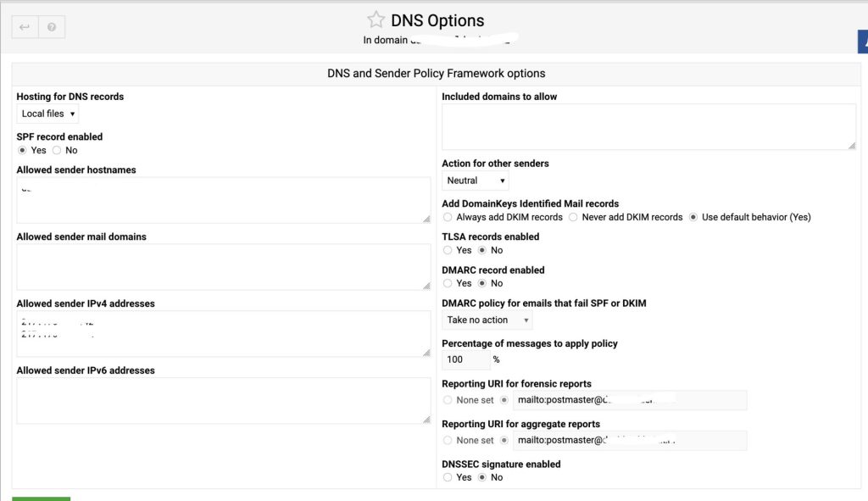Open the help question mark icon

[x=52, y=27]
